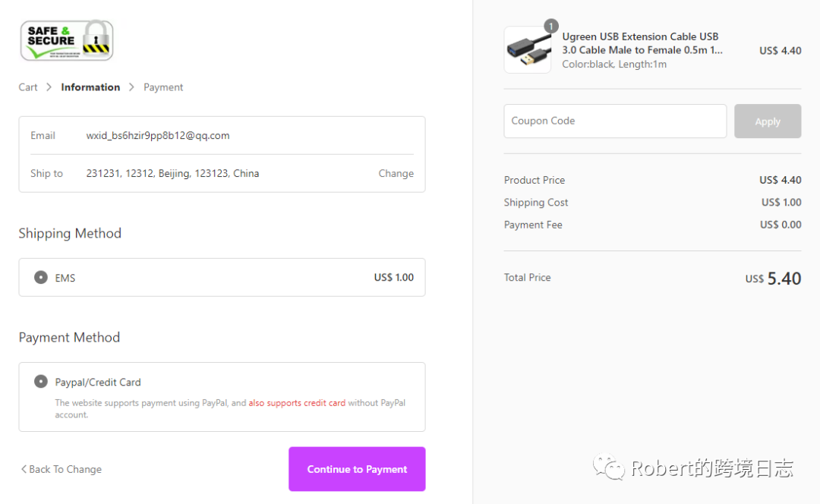This screenshot has height=504, width=820.
Task: Click the back arrow beside Back To Change
Action: click(24, 469)
